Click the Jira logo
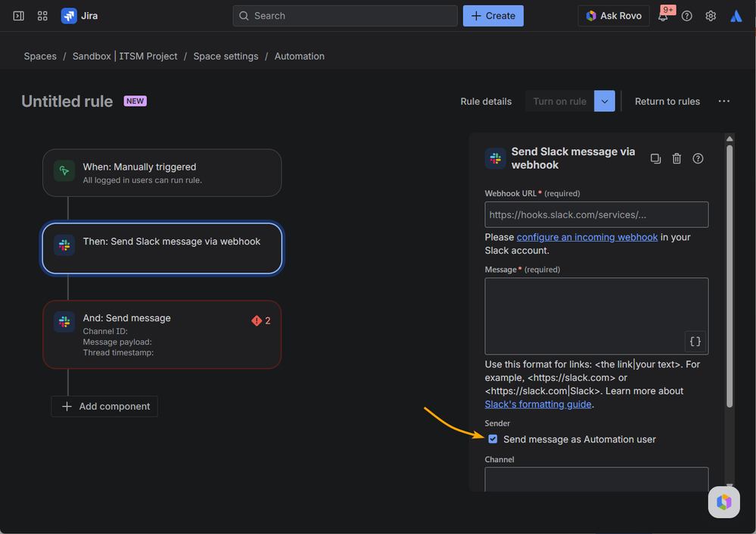The image size is (756, 534). point(79,16)
